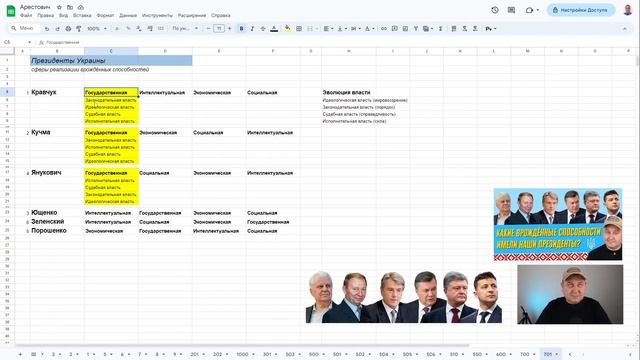
Task: Check the cloud save status icon
Action: [81, 7]
